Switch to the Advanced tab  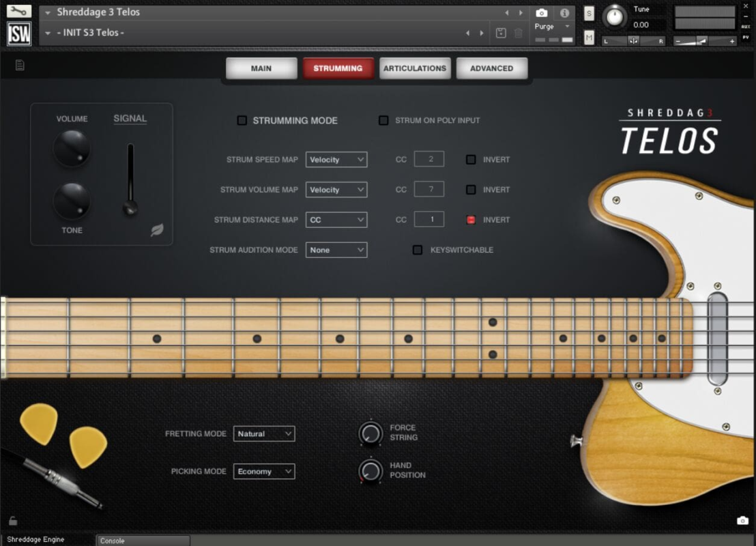coord(491,68)
